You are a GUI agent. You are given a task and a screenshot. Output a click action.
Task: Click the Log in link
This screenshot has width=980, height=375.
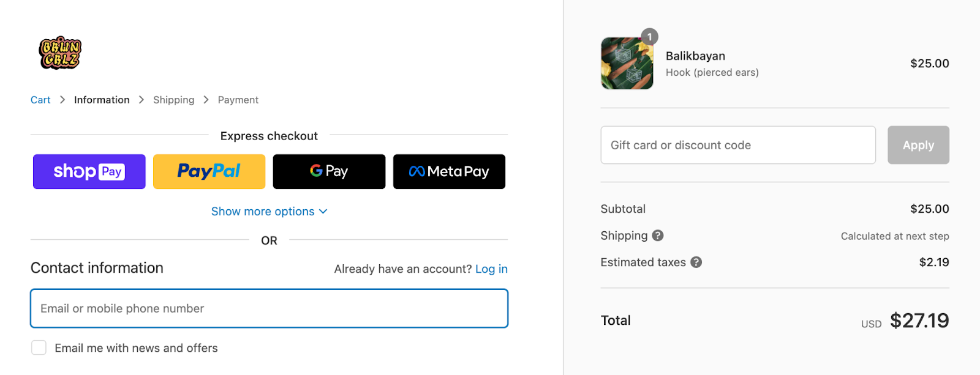click(491, 269)
